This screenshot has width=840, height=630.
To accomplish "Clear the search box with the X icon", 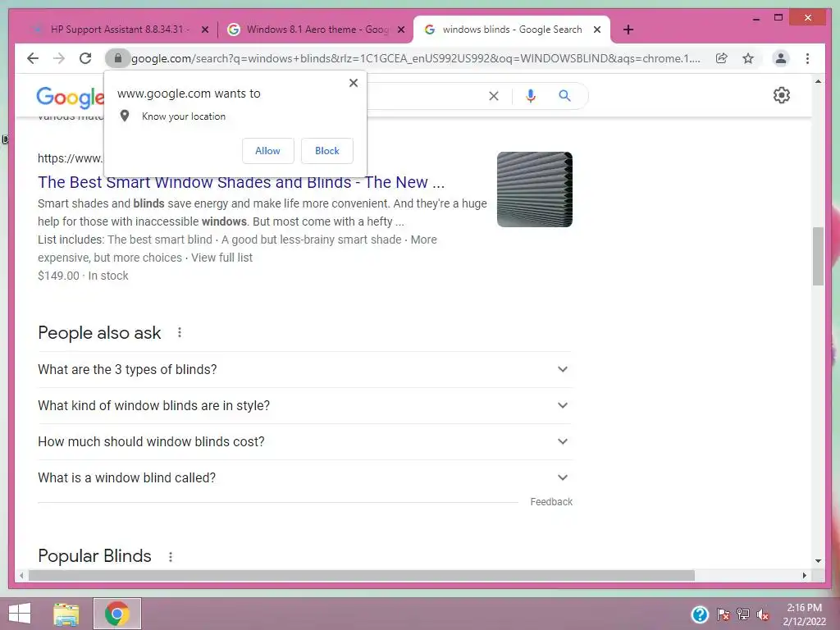I will 493,96.
